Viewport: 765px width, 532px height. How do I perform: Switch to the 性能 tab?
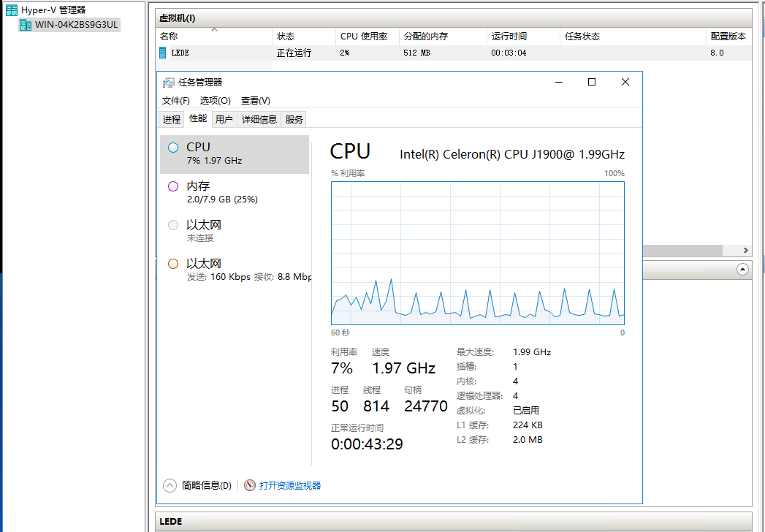point(198,118)
